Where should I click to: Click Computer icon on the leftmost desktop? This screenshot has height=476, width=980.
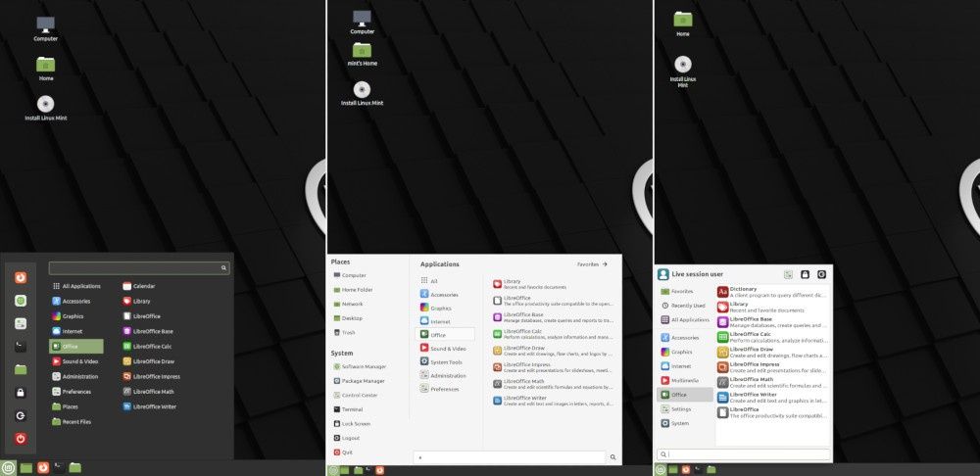click(x=46, y=28)
